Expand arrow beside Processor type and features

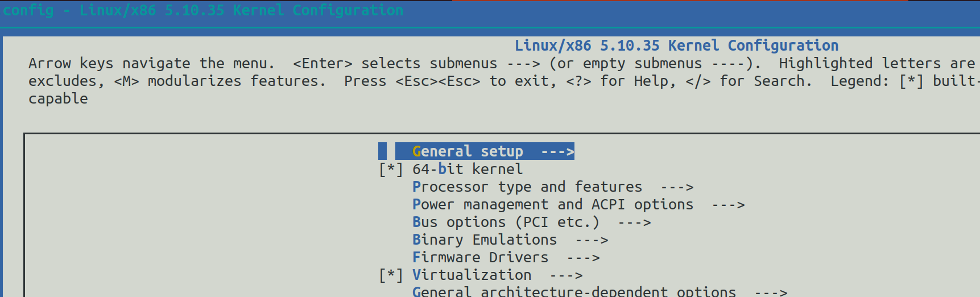coord(677,187)
